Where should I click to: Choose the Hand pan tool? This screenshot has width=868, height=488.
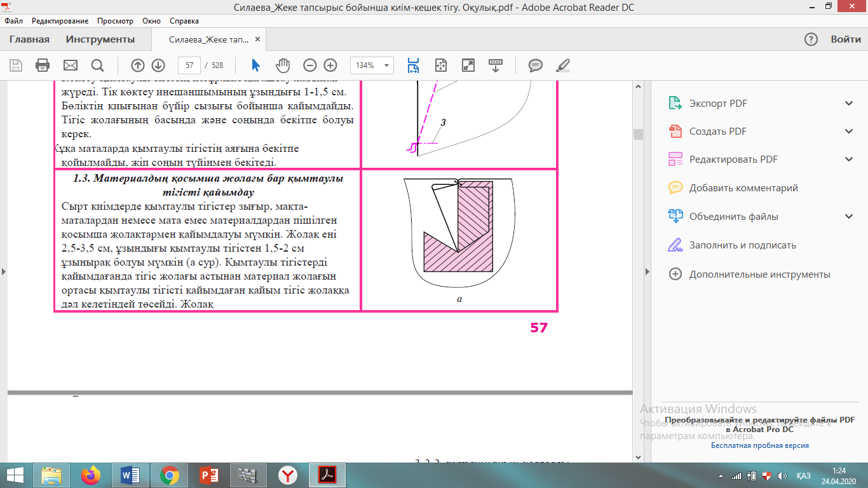(x=283, y=65)
